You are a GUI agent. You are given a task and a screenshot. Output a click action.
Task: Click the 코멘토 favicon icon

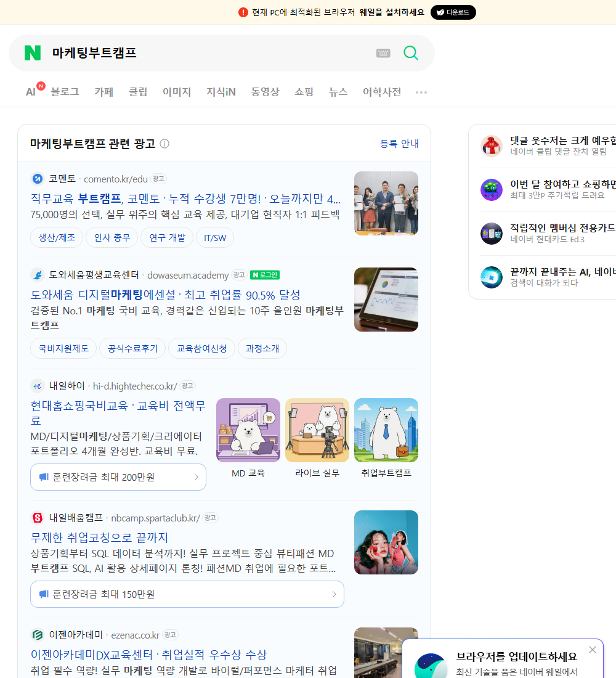(x=38, y=179)
